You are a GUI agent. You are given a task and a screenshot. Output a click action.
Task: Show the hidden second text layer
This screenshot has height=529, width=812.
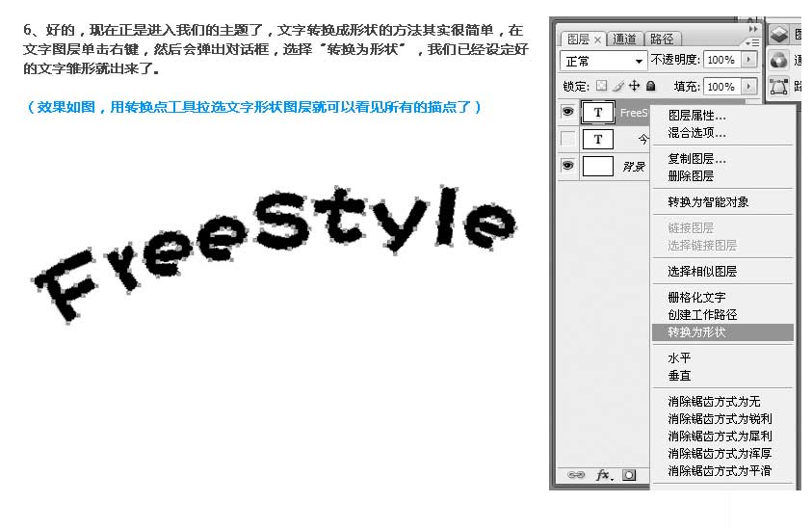point(568,139)
